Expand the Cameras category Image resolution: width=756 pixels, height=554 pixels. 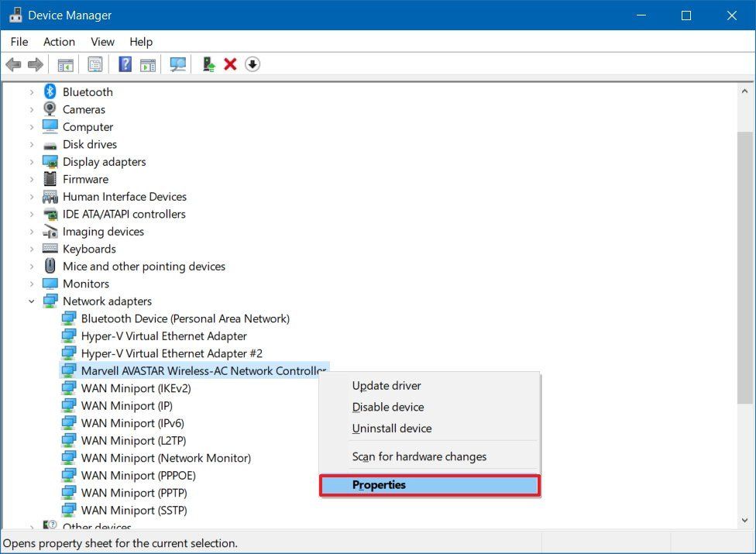[31, 109]
